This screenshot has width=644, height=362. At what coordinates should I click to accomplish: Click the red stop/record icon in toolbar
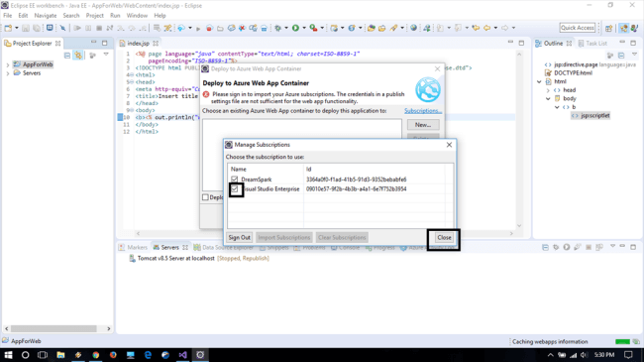coord(209,28)
